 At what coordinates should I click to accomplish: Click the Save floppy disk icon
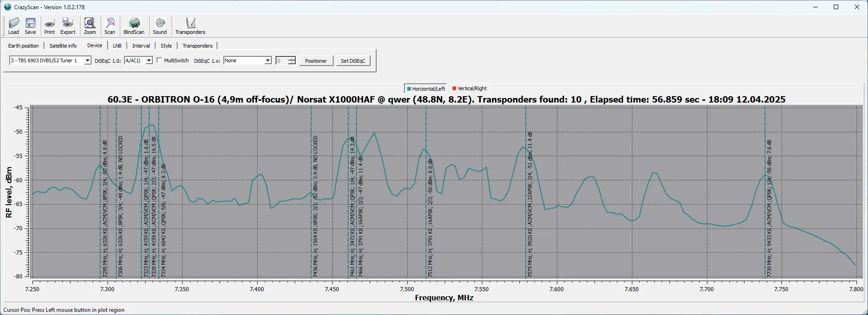click(30, 26)
